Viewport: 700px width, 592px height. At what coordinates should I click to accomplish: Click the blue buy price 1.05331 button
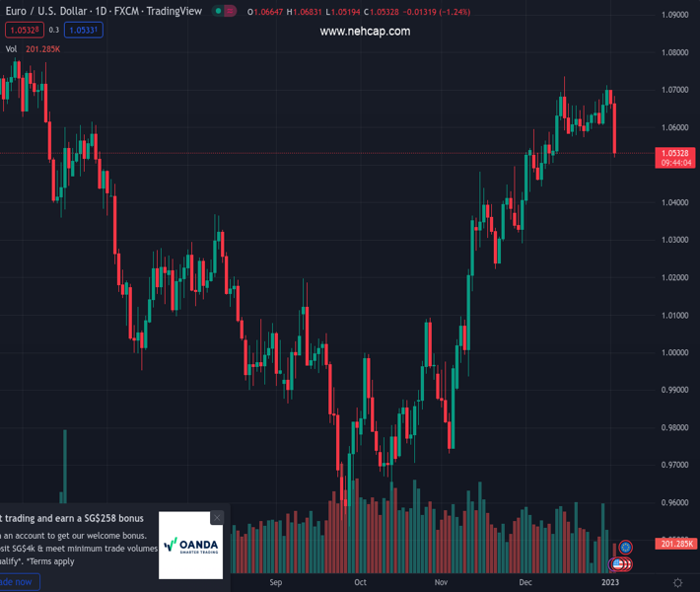[85, 30]
